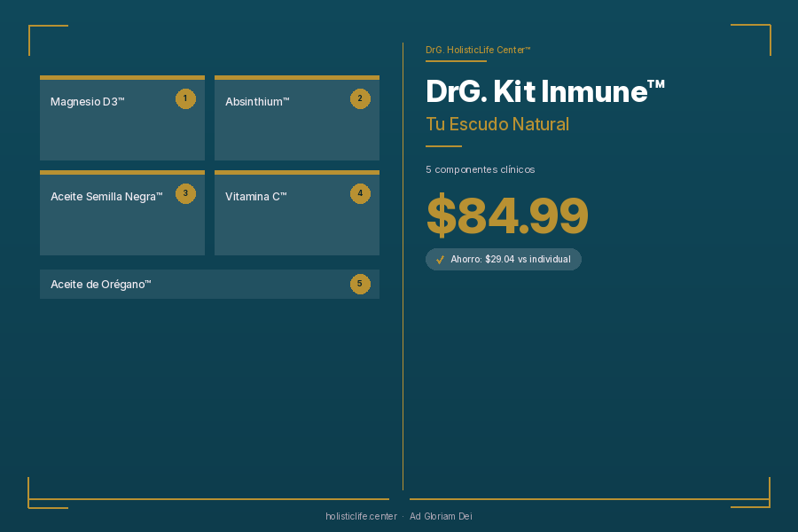Click the Aceite de Orégano row

[209, 284]
